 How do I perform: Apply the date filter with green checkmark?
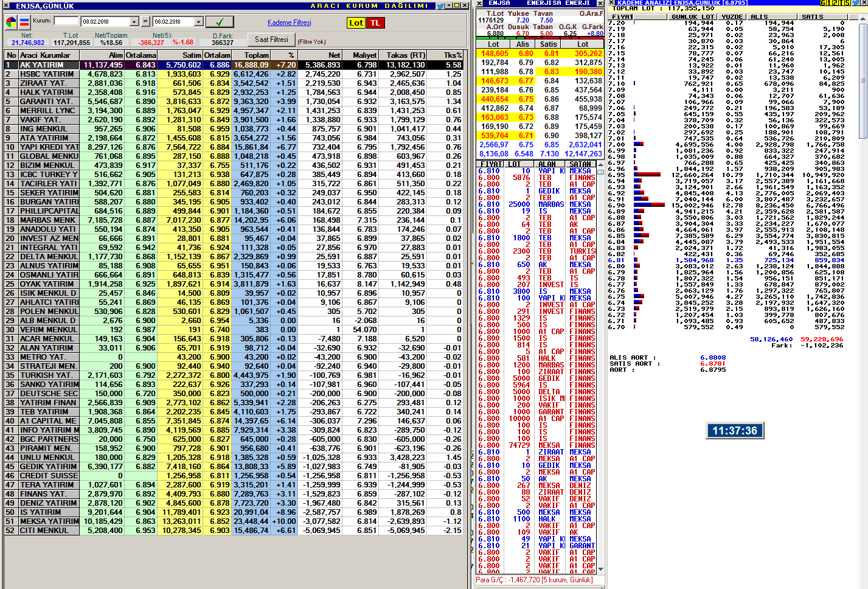tap(220, 22)
